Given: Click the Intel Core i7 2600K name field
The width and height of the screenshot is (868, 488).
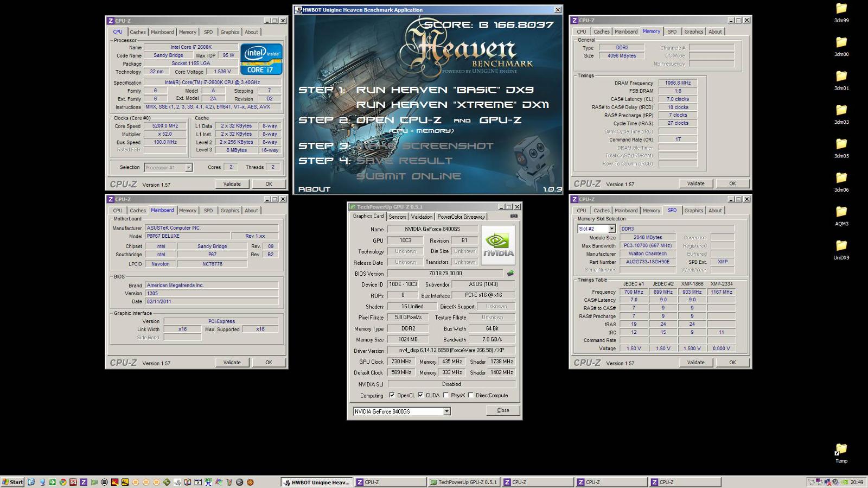Looking at the screenshot, I should [192, 47].
